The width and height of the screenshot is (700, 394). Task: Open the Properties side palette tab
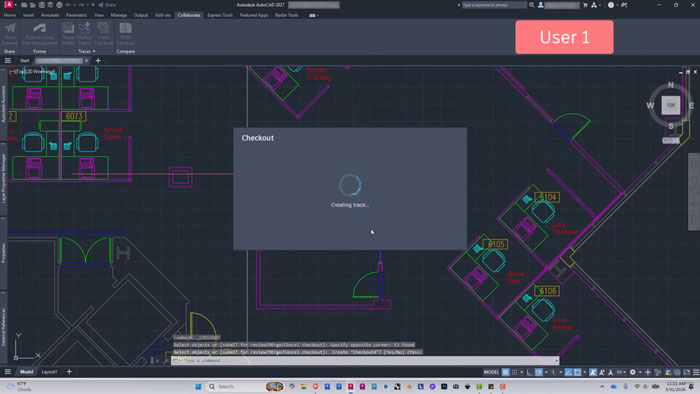[x=4, y=253]
